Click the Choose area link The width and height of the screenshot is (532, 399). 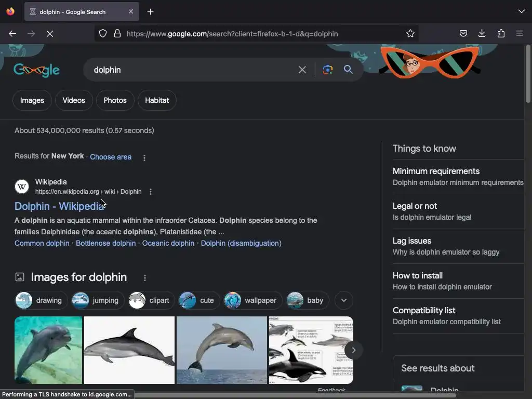(x=111, y=157)
